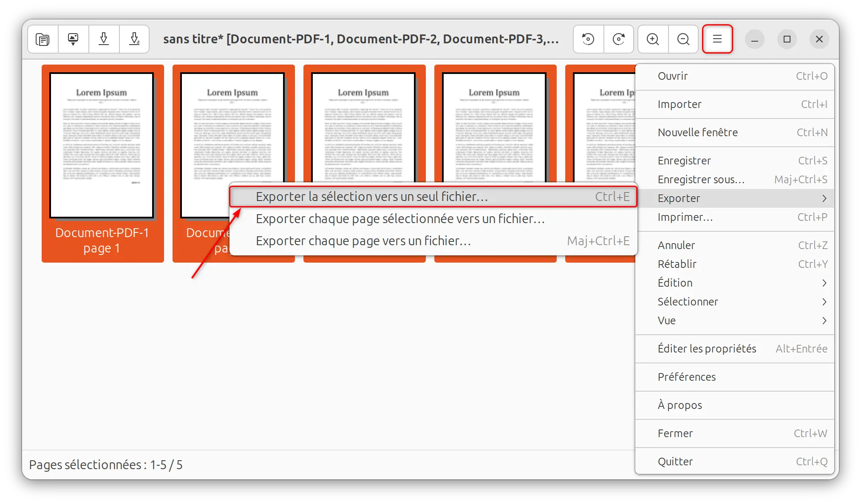Expand the Vue submenu

tap(735, 320)
